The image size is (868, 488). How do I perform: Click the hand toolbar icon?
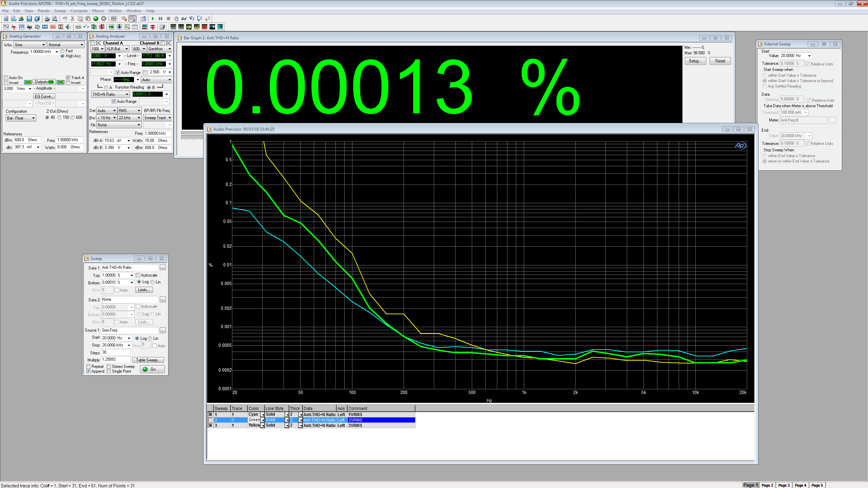pyautogui.click(x=176, y=19)
